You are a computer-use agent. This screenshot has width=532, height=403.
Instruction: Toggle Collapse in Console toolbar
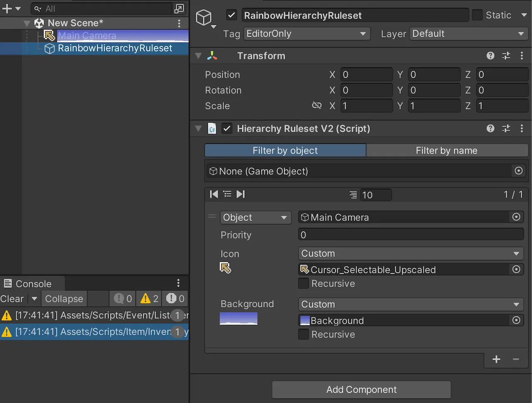[64, 299]
